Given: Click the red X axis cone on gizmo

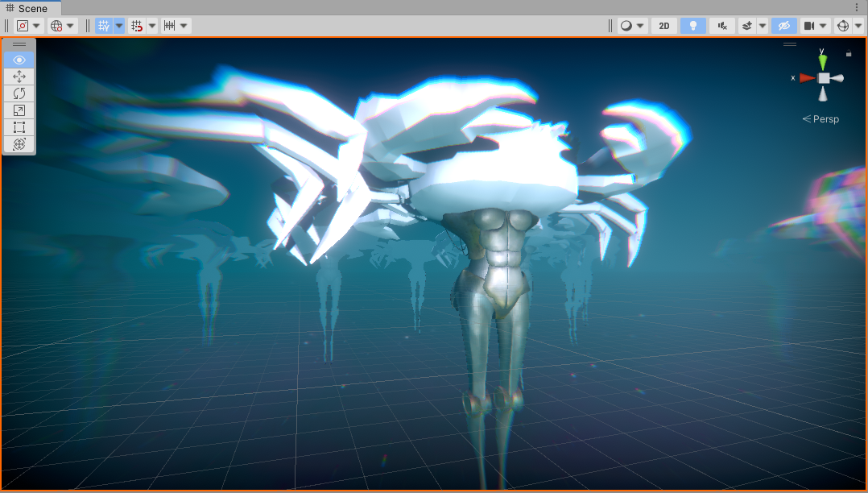Looking at the screenshot, I should [x=806, y=78].
